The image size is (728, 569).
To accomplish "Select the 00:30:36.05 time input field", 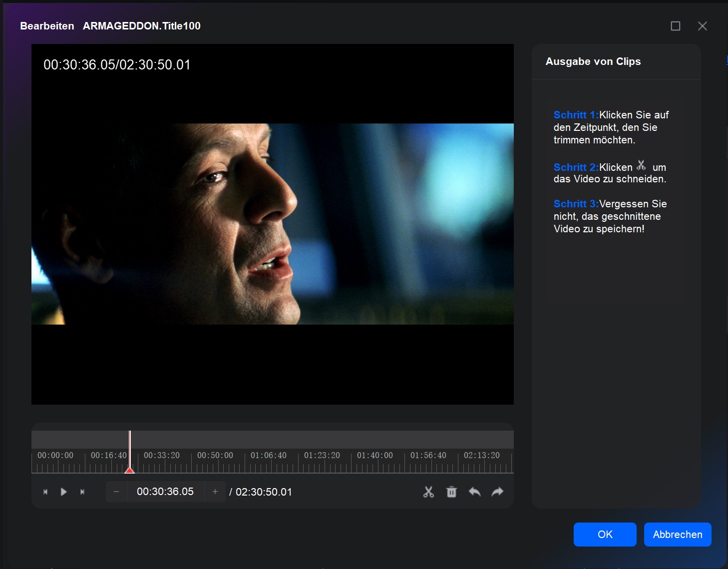I will click(165, 492).
